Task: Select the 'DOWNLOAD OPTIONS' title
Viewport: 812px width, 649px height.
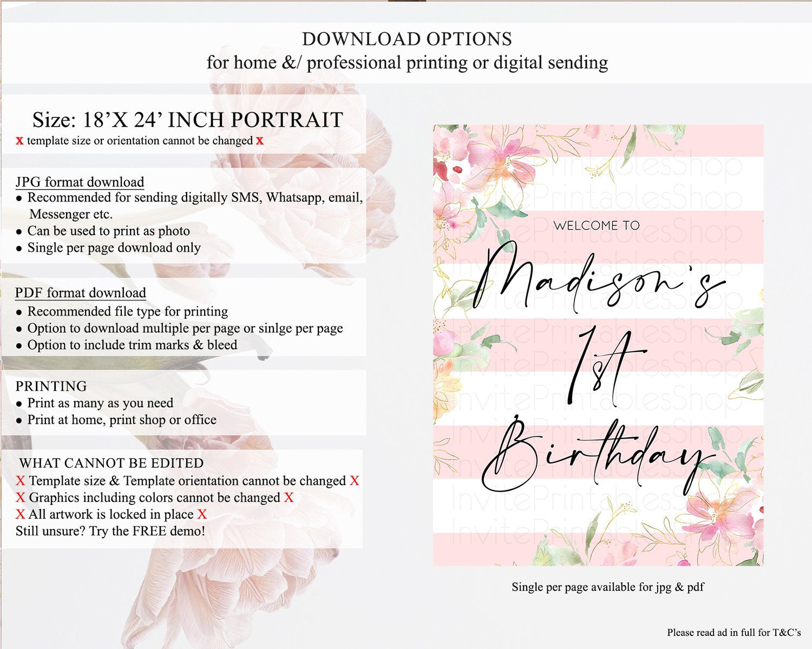Action: [x=407, y=39]
